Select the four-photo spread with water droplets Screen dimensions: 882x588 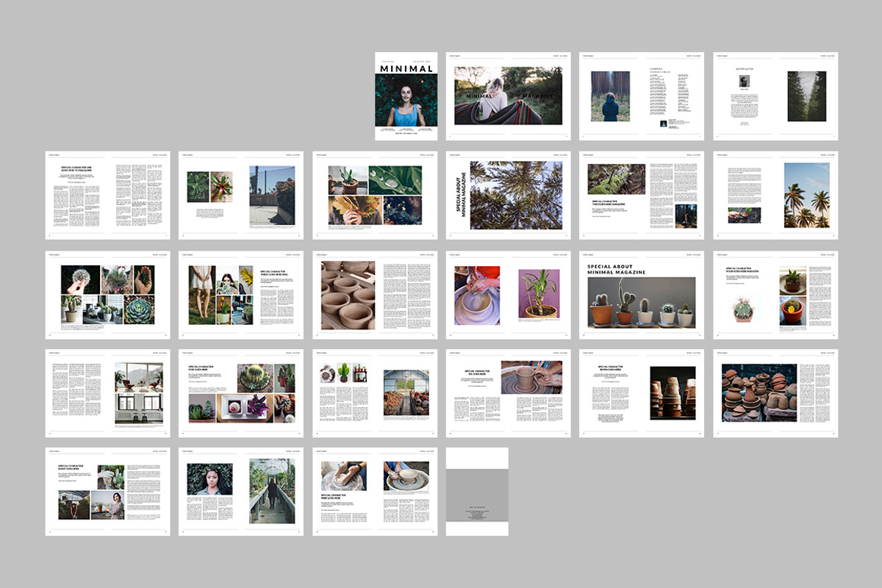pyautogui.click(x=375, y=195)
